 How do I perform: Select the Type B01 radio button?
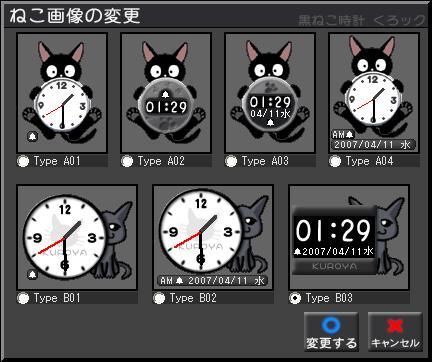(x=23, y=298)
